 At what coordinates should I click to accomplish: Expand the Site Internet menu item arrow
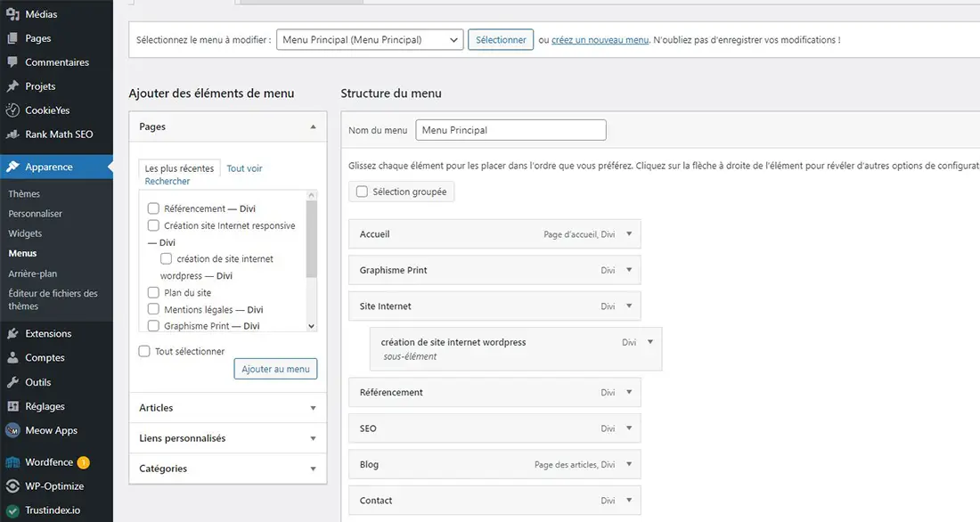click(629, 306)
